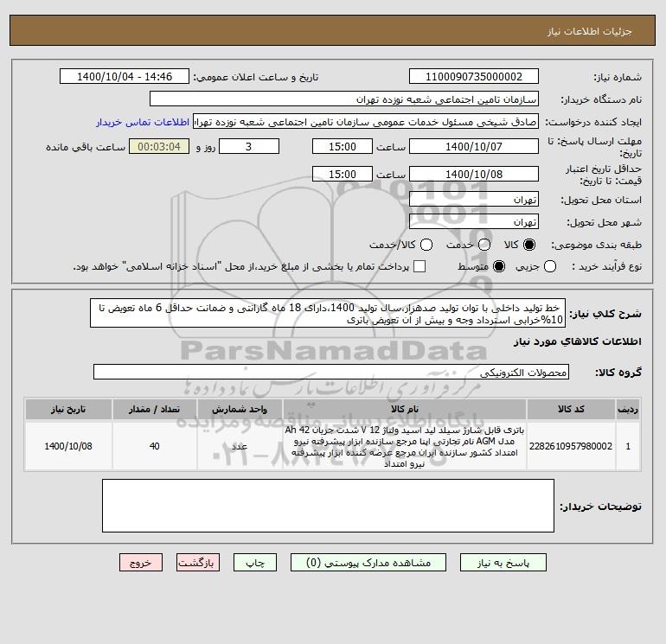Click the پاسخ به نیاز button
The image size is (666, 644).
coord(503,563)
